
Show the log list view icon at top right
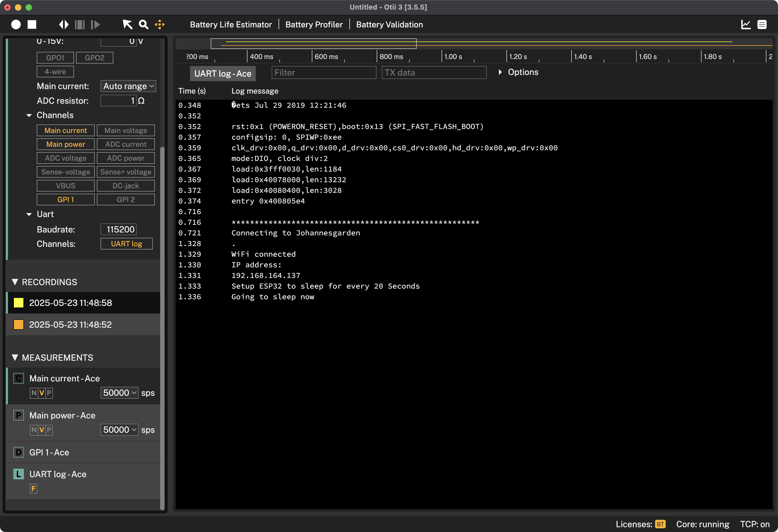tap(762, 24)
